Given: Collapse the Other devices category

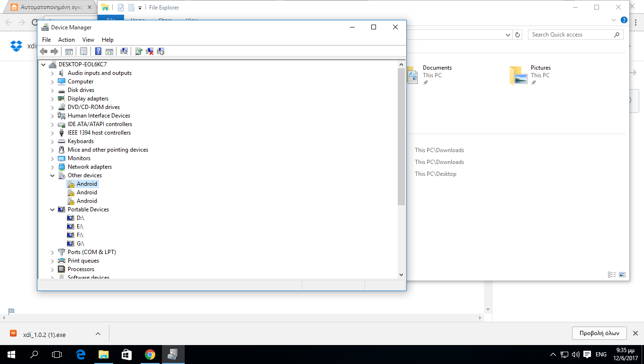Looking at the screenshot, I should point(52,175).
